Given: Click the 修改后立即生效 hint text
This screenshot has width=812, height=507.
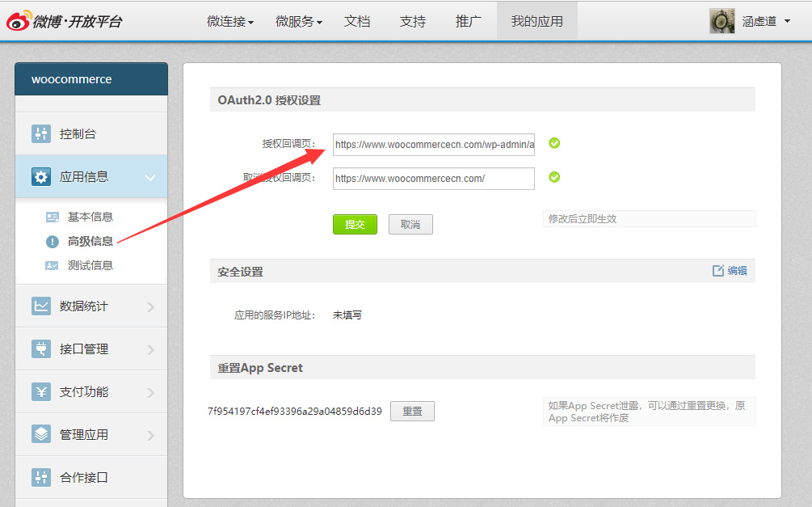Looking at the screenshot, I should tap(583, 219).
